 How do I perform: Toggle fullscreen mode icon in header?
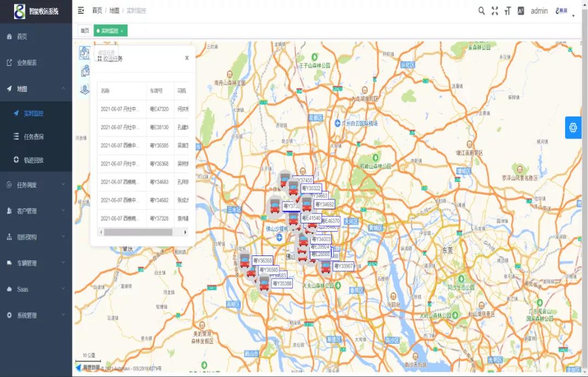494,11
